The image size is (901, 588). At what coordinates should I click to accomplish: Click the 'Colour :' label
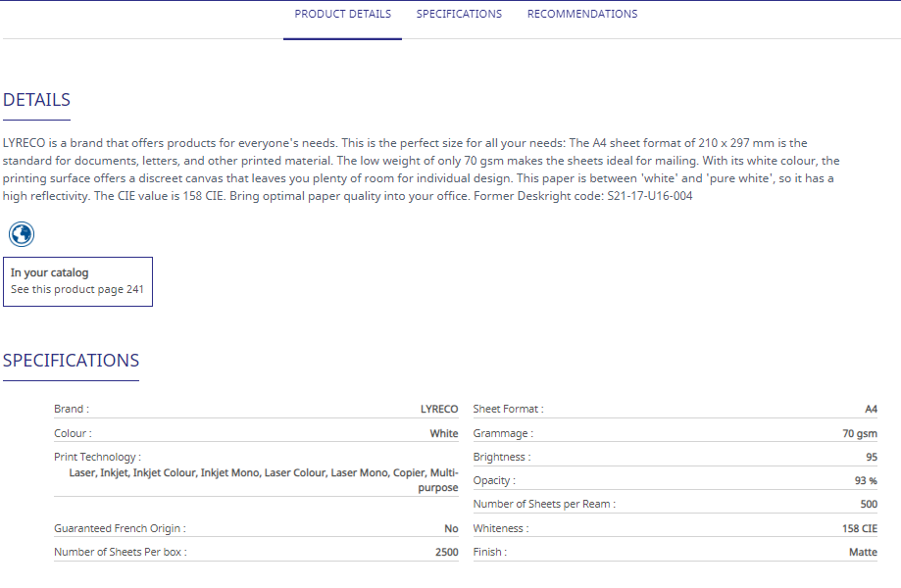tap(73, 433)
